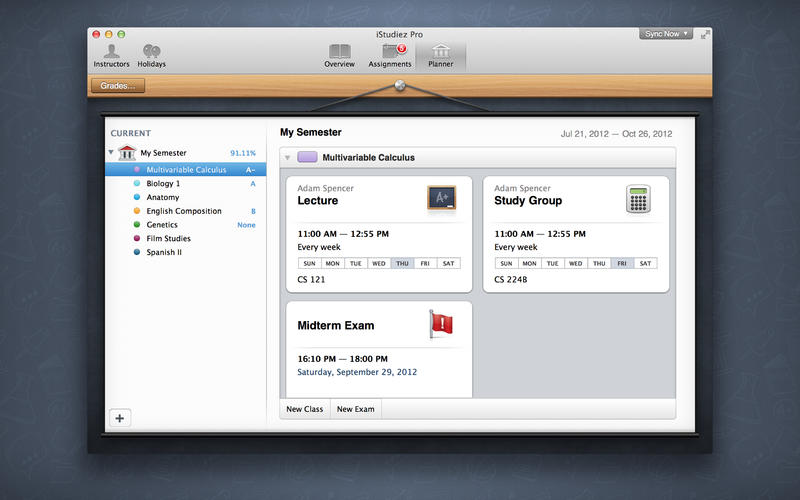The height and width of the screenshot is (500, 800).
Task: Open the Instructors panel icon
Action: point(111,51)
